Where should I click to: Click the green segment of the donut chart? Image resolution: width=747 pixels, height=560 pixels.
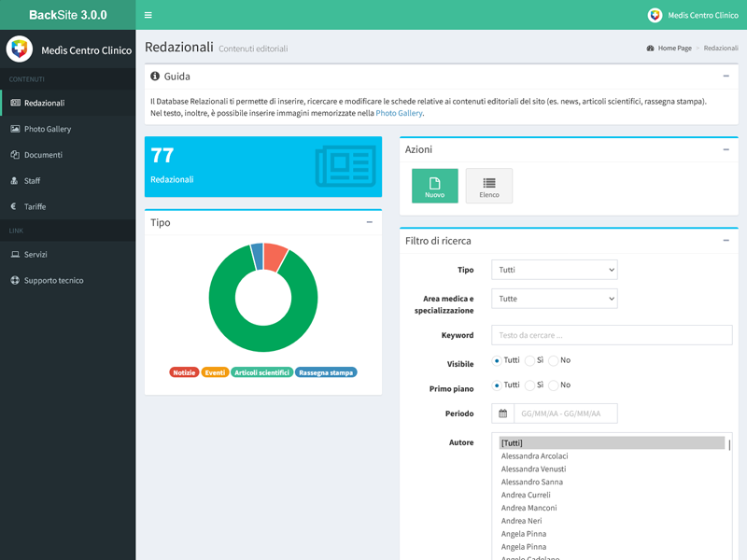coord(263,339)
